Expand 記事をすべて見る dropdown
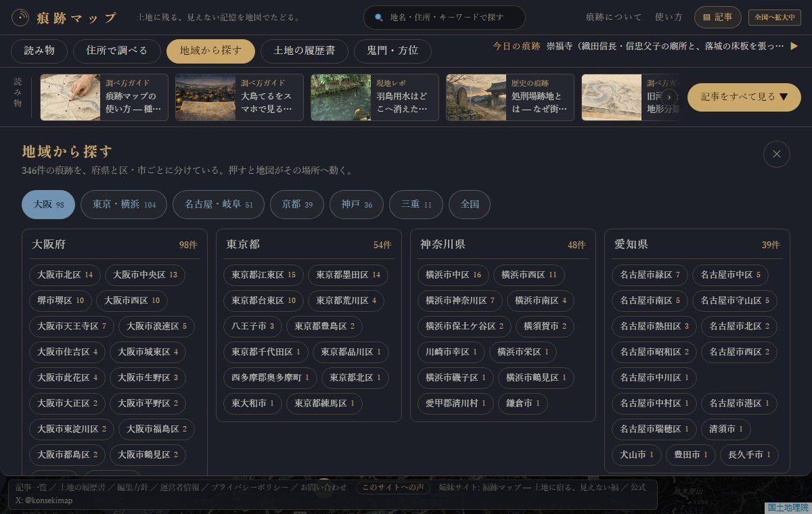The width and height of the screenshot is (812, 514). [x=744, y=97]
